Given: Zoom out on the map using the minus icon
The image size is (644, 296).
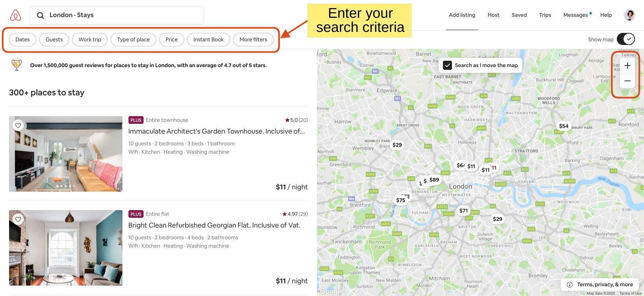Looking at the screenshot, I should pos(627,81).
